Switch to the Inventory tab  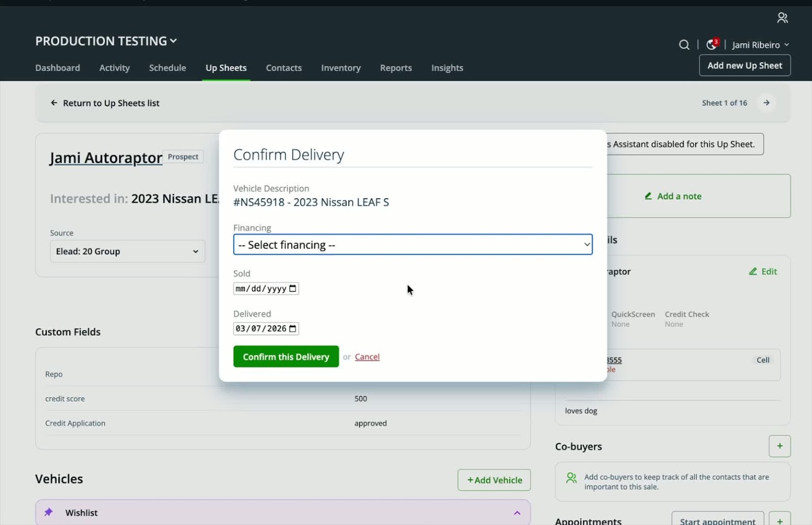(x=341, y=68)
